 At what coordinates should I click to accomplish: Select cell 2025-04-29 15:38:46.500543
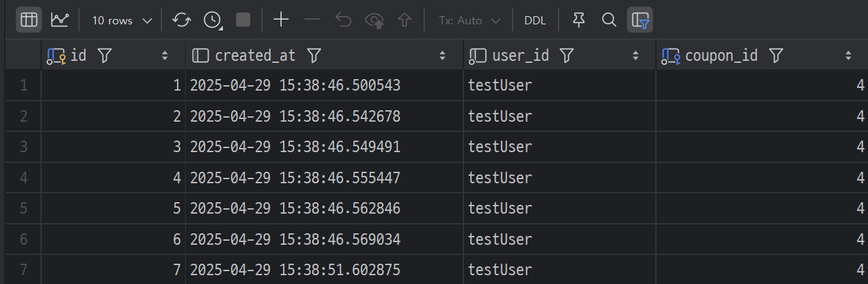324,86
